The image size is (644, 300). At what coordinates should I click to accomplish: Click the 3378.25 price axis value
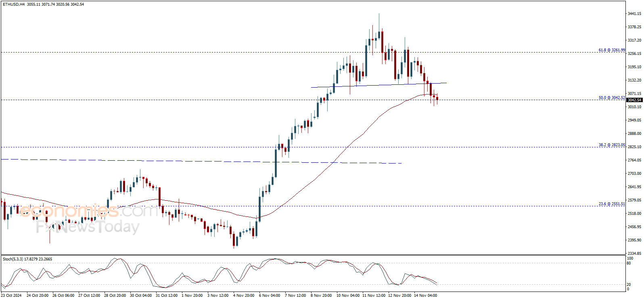(634, 27)
